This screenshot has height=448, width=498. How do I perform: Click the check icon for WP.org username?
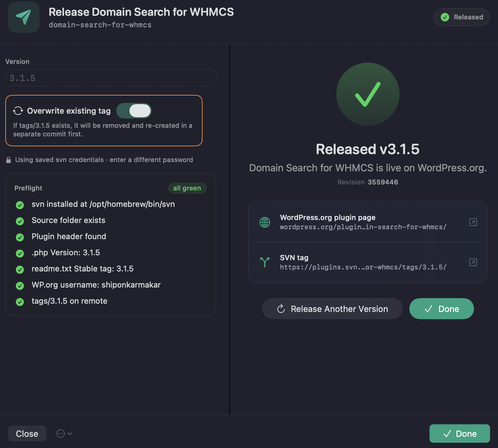tap(20, 286)
